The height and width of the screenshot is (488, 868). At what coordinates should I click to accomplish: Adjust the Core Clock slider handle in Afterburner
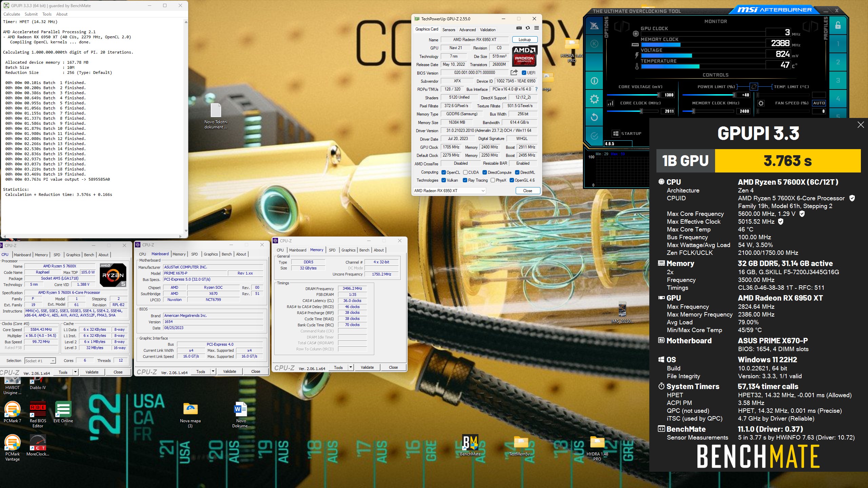coord(641,111)
